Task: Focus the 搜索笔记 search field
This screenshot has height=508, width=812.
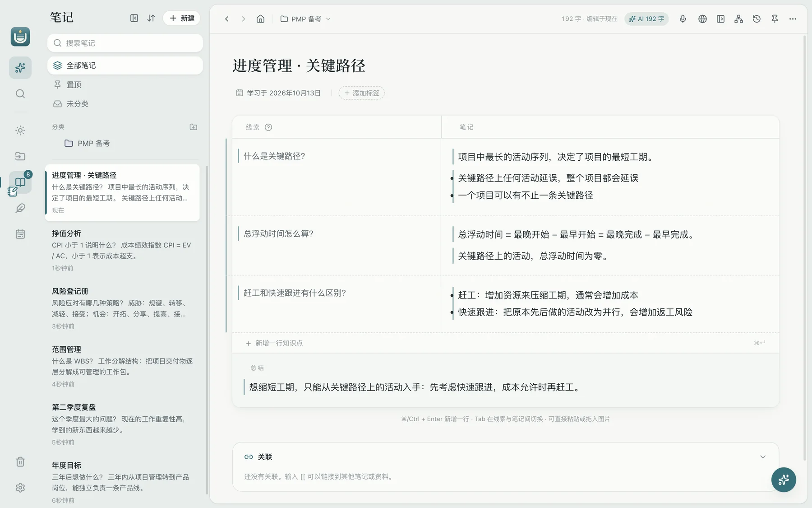Action: tap(125, 43)
